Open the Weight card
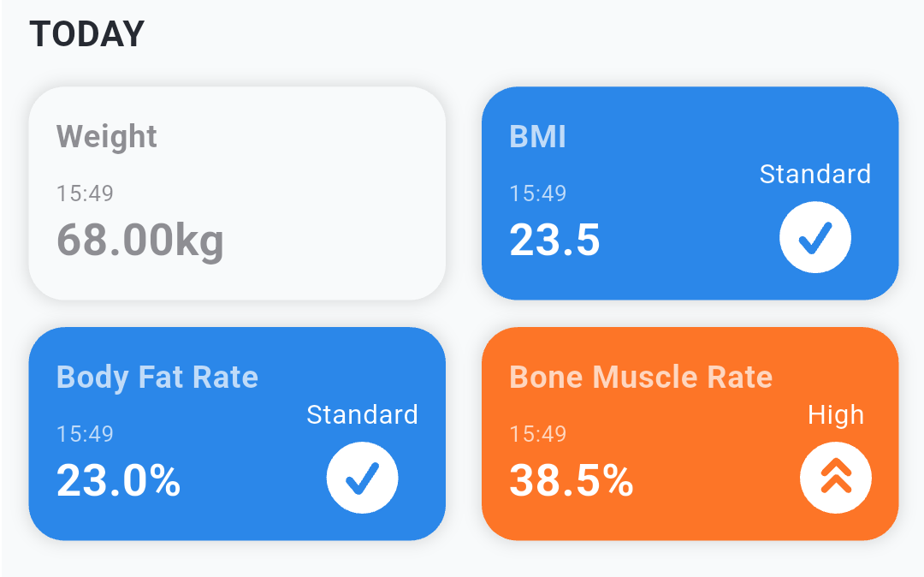Viewport: 924px width, 577px height. tap(237, 193)
